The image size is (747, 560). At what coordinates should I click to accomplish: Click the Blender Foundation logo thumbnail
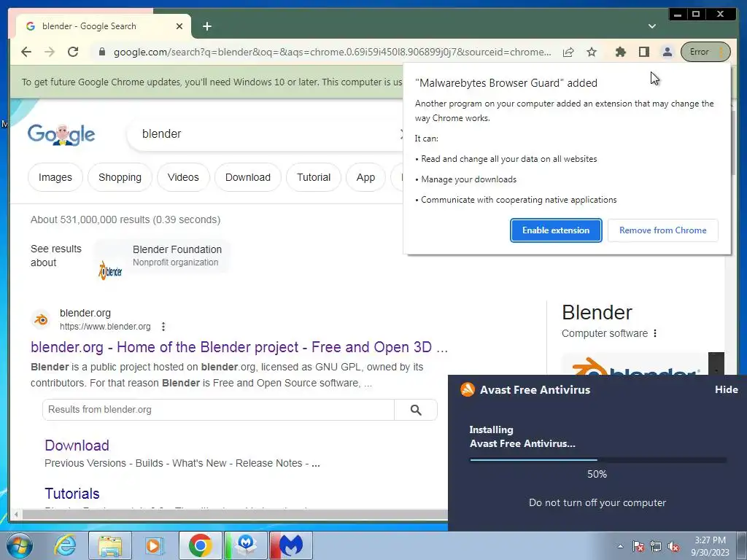point(111,271)
